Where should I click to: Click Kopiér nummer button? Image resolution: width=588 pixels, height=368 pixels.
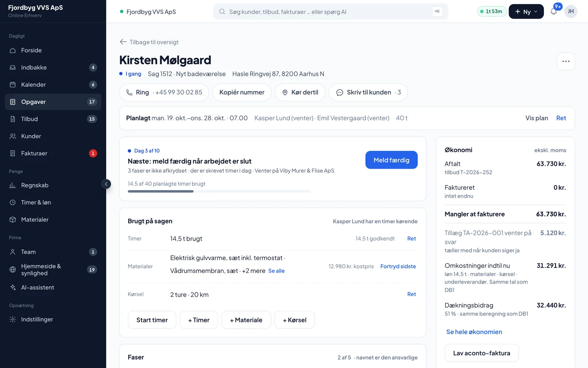point(242,93)
